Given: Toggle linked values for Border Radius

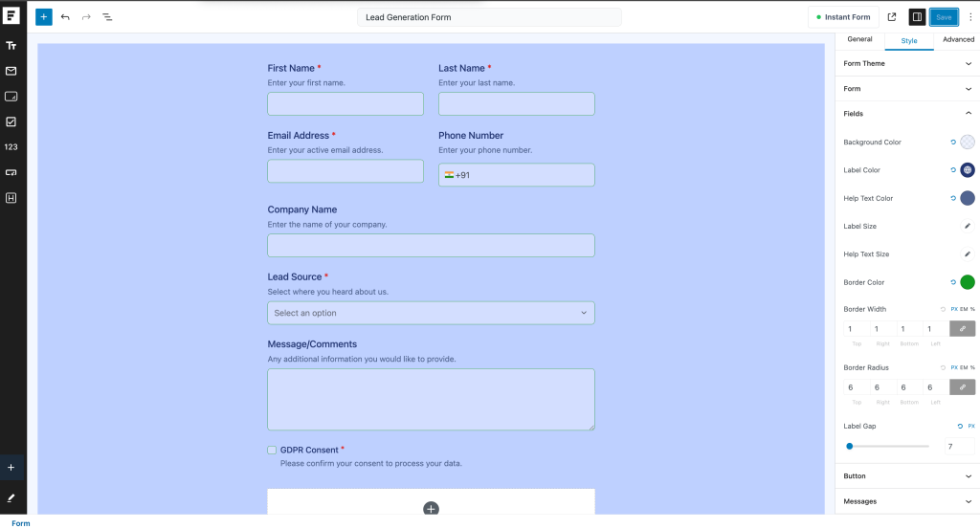Looking at the screenshot, I should [x=963, y=387].
